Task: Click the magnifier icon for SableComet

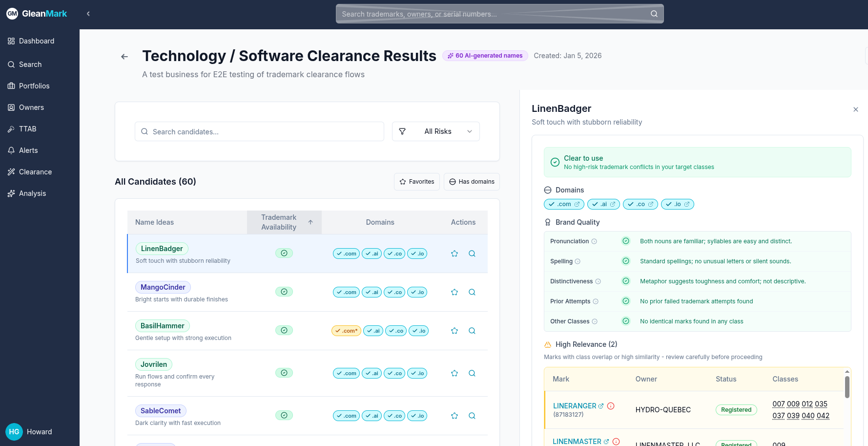Action: 472,416
